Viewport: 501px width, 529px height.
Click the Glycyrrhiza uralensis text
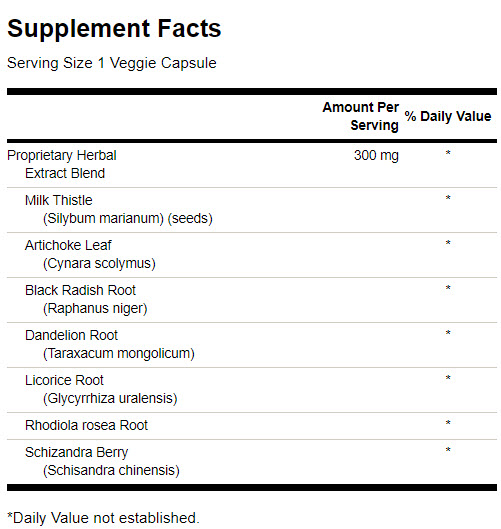[x=110, y=399]
